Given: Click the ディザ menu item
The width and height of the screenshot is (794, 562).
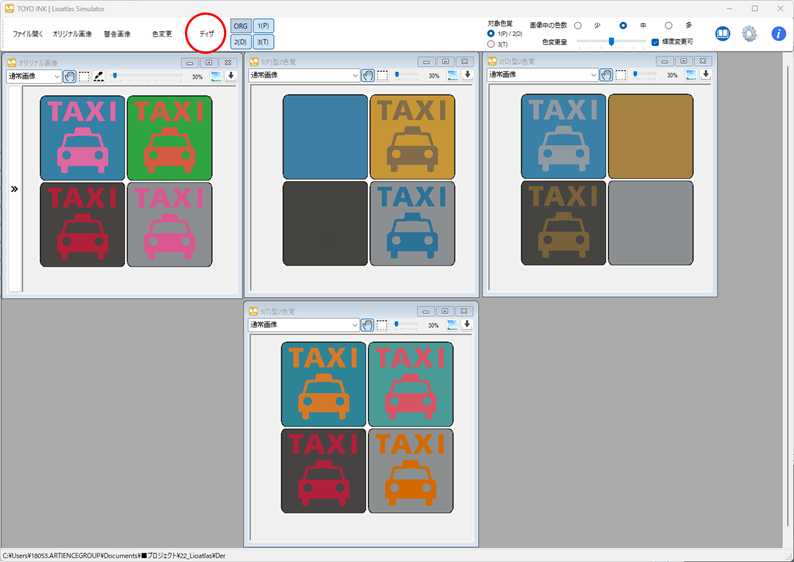Looking at the screenshot, I should click(x=206, y=34).
